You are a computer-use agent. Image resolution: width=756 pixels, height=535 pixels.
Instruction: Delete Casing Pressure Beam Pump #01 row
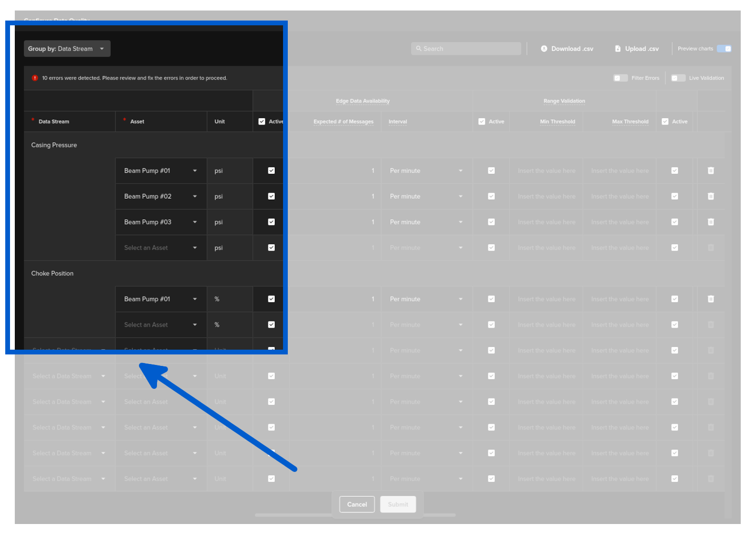(710, 171)
